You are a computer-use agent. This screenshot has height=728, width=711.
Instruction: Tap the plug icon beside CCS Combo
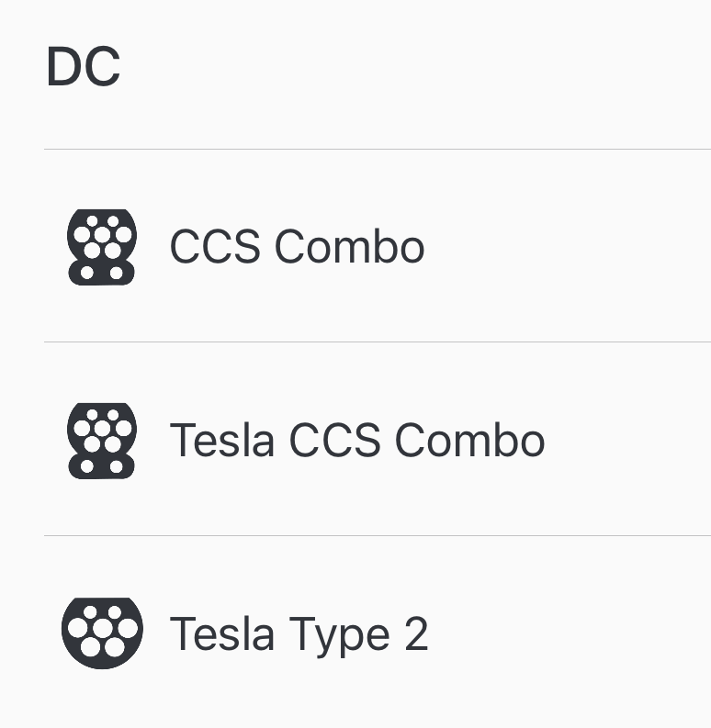tap(102, 247)
